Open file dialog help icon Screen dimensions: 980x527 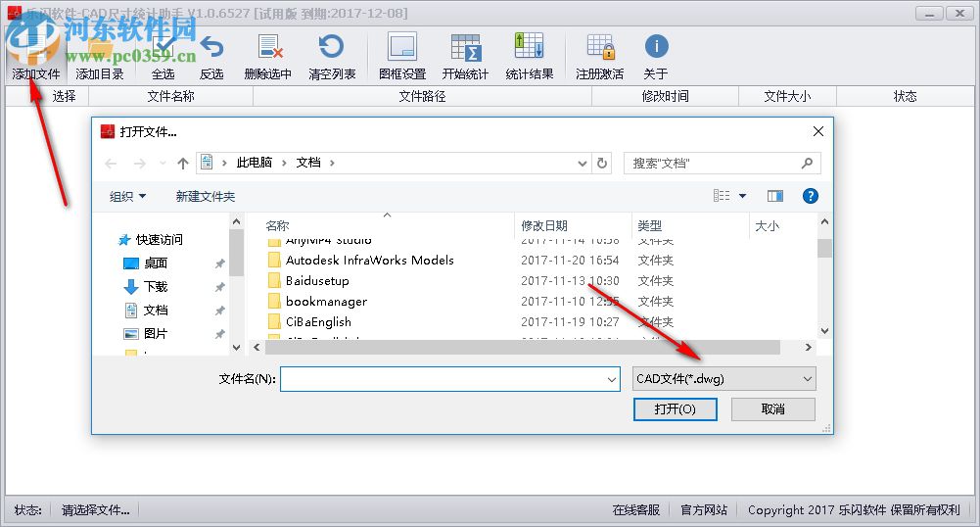click(x=810, y=196)
